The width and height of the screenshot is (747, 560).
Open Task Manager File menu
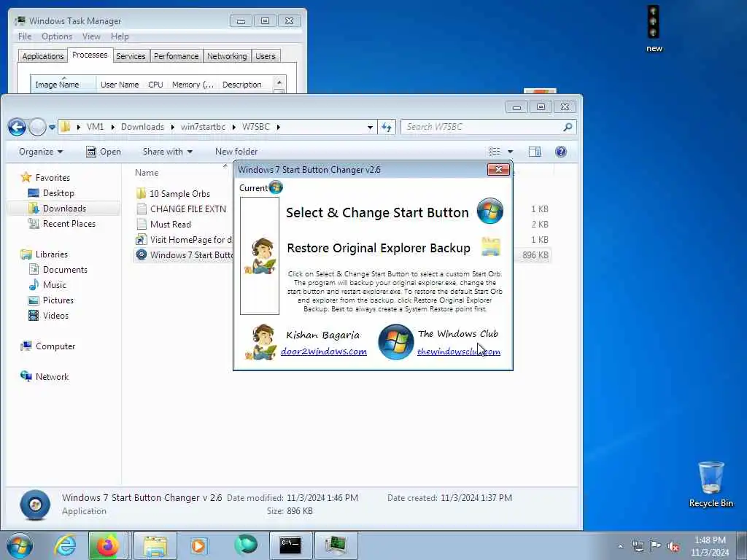click(x=25, y=36)
